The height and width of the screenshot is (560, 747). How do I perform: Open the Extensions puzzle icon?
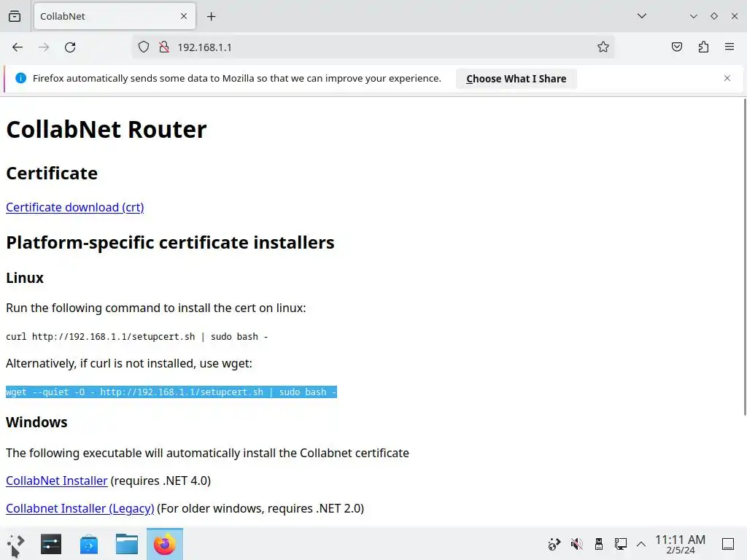[x=704, y=47]
